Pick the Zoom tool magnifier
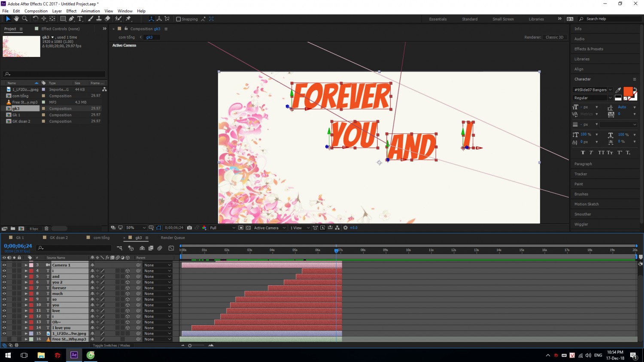Screen dimensions: 644x362 click(x=25, y=19)
